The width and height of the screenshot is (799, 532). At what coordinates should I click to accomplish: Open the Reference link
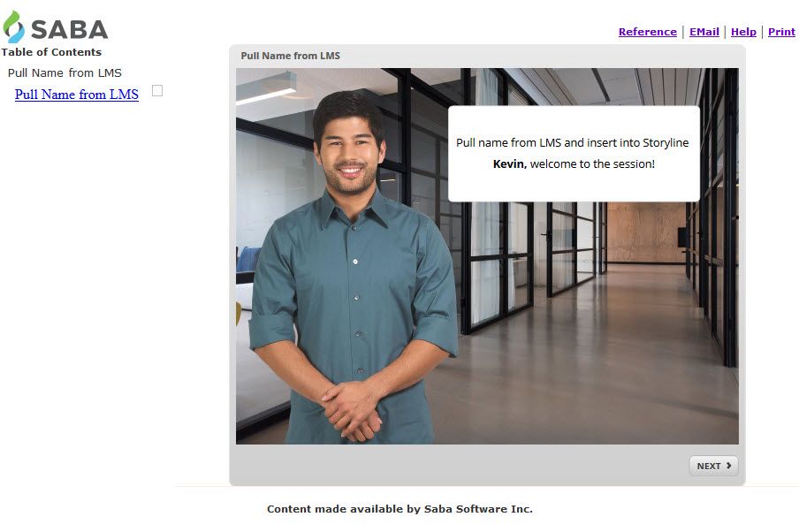[647, 32]
